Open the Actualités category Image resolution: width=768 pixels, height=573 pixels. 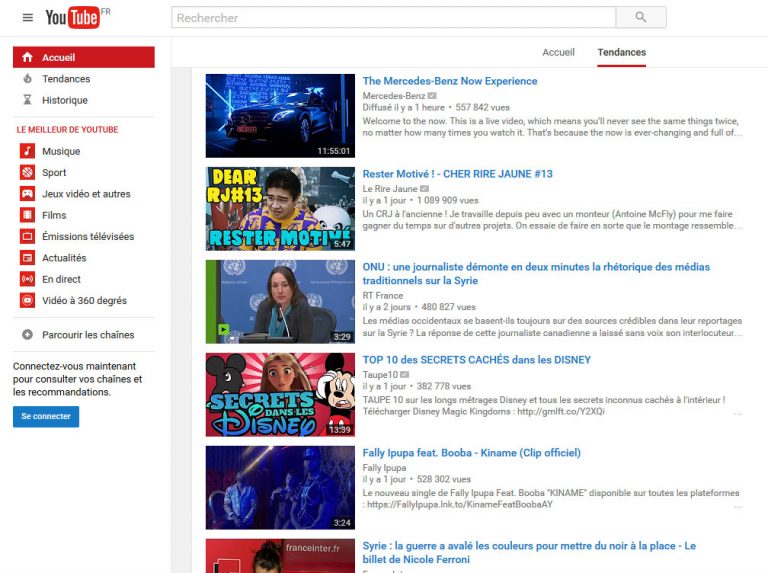click(64, 258)
